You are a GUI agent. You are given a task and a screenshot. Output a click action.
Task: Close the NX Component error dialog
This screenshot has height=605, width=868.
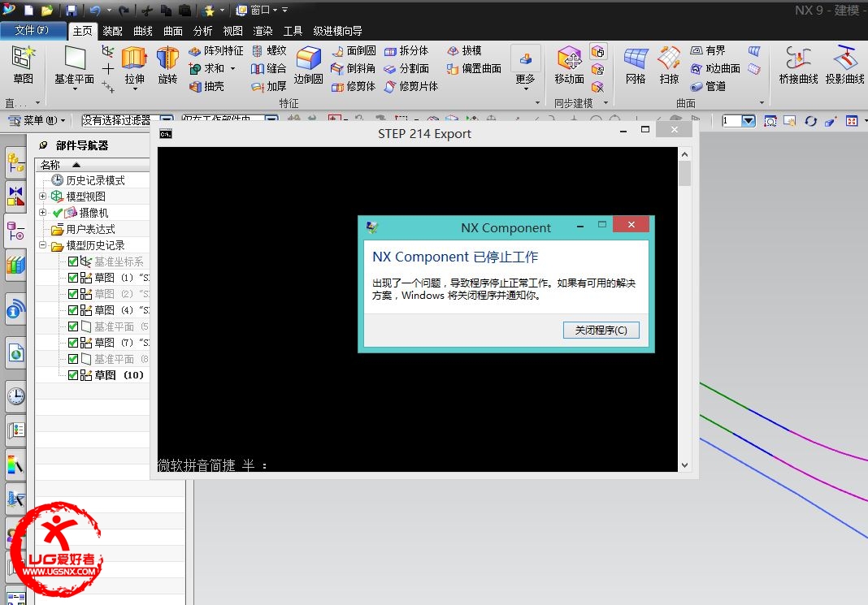631,224
